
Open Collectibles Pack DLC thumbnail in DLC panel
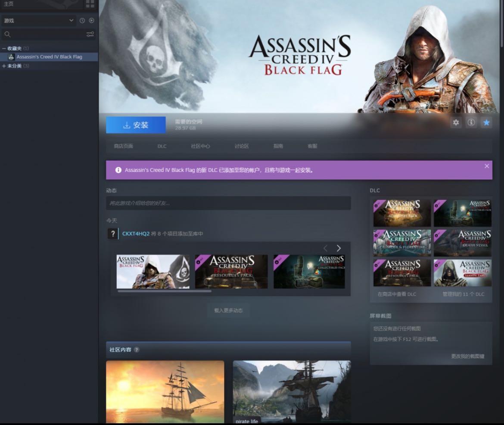click(463, 213)
